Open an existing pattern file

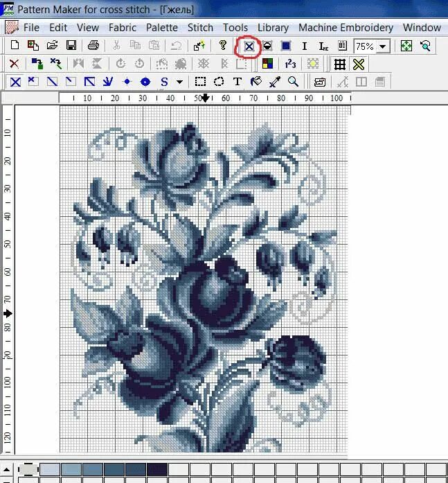coord(53,46)
